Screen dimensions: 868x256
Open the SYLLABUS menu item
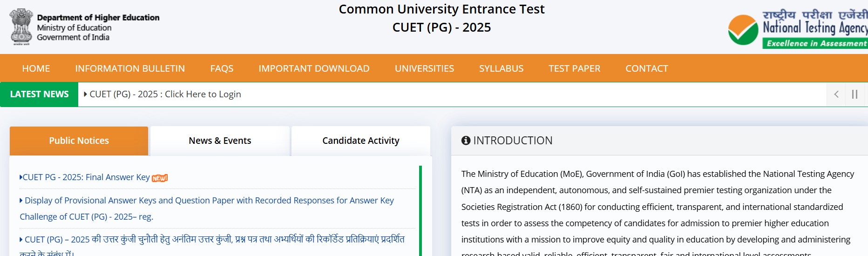pos(501,68)
